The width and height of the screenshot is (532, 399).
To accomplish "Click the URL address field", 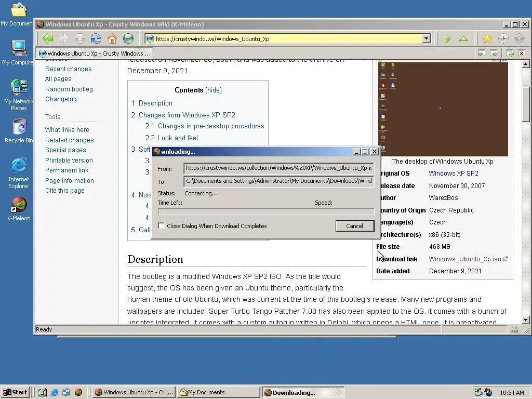I will coord(284,38).
